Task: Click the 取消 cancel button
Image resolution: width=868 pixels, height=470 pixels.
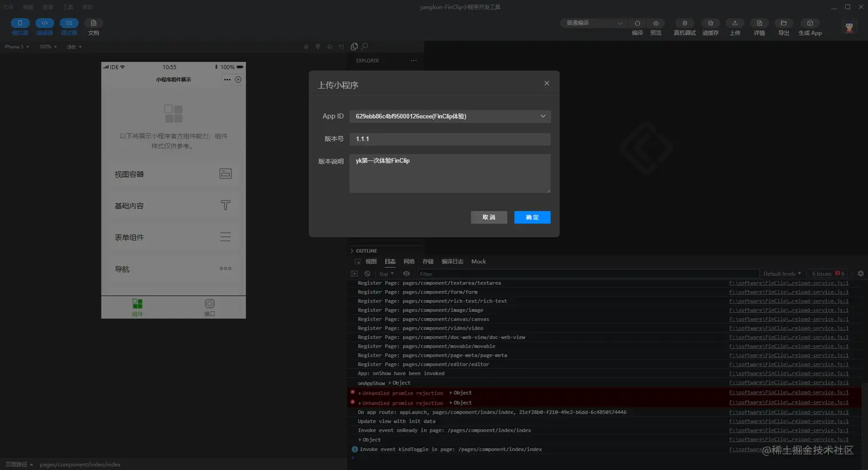Action: (x=489, y=217)
